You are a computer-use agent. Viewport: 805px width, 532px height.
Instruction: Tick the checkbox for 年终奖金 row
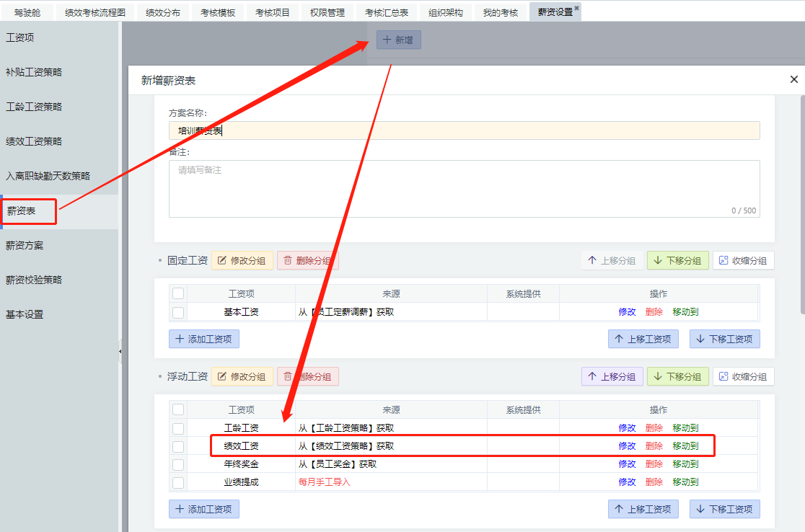[x=178, y=464]
